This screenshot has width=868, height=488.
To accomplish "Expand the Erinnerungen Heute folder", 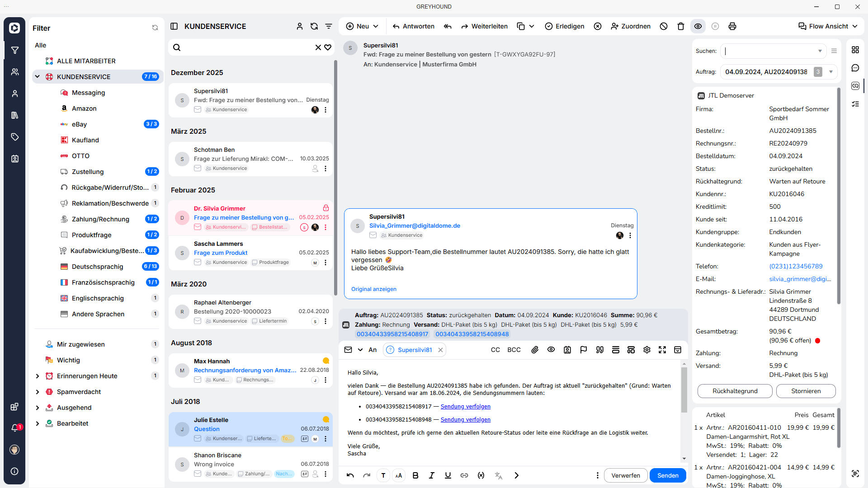I will [38, 376].
